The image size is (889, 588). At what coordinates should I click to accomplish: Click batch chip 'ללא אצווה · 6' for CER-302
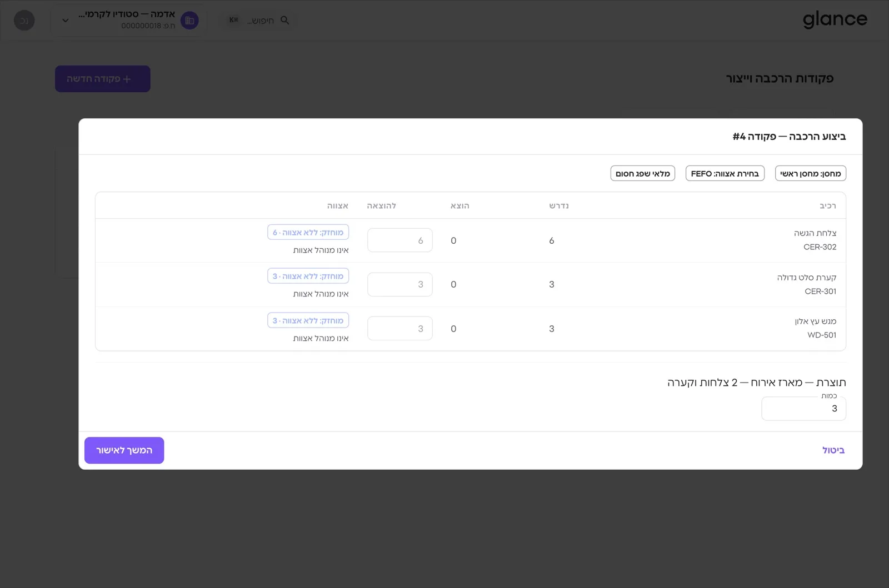pos(308,232)
